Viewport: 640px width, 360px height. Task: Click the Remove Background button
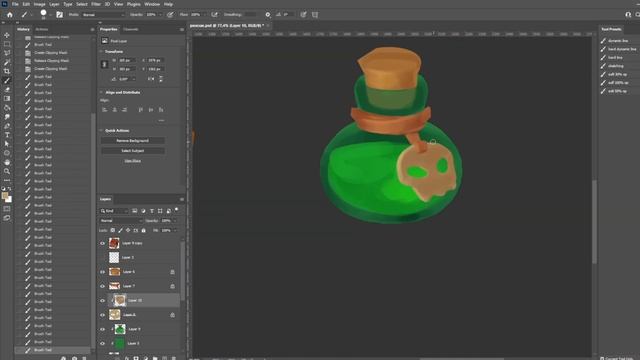pos(133,141)
